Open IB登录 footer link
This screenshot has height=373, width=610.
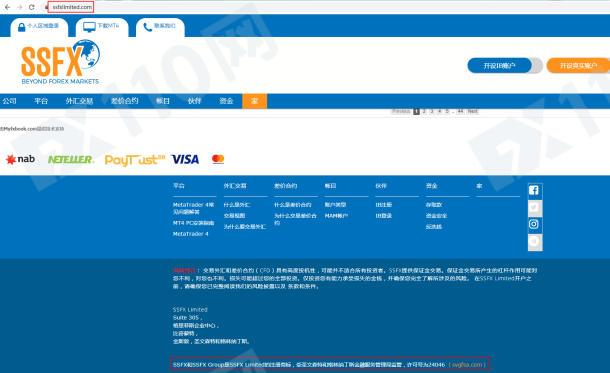click(384, 216)
